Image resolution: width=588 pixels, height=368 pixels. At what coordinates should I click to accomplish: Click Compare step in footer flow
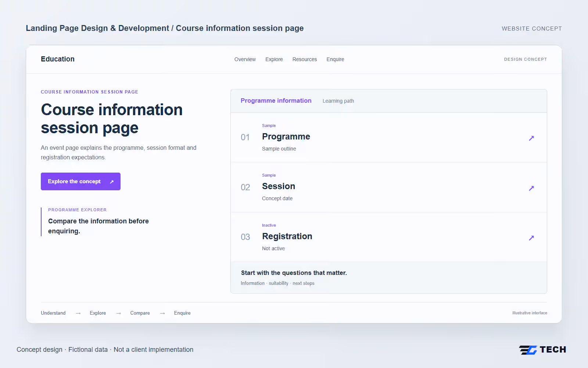click(140, 313)
